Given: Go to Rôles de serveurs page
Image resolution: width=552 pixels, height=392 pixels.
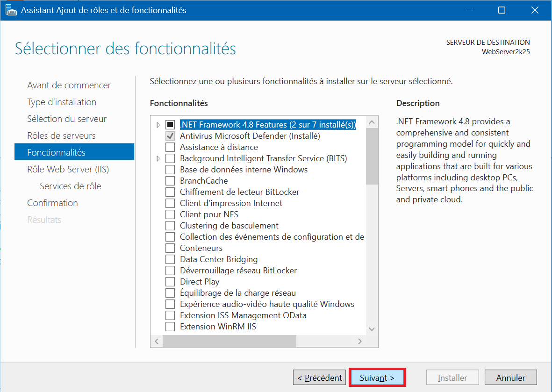Looking at the screenshot, I should click(x=61, y=135).
